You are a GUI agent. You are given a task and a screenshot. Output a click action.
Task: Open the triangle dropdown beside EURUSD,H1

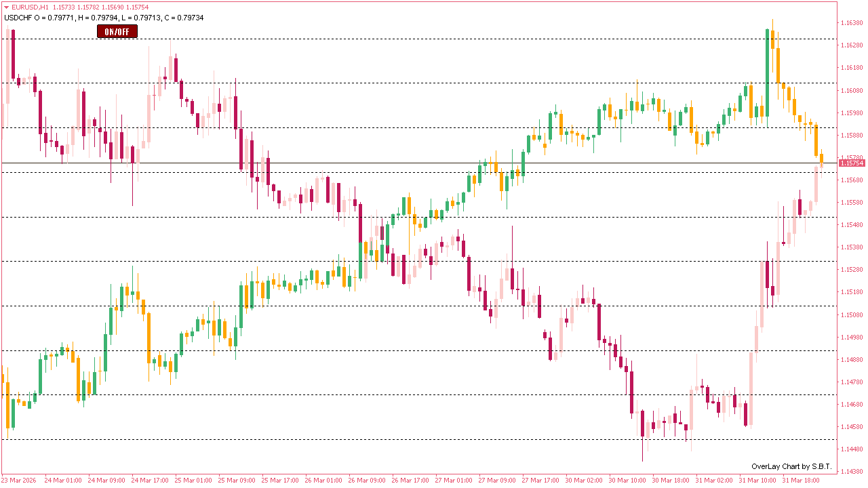[7, 6]
